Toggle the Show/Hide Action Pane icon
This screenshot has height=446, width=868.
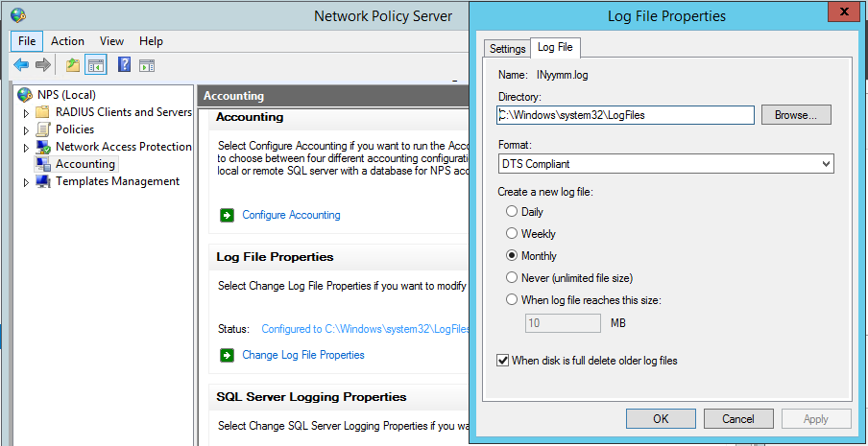tap(147, 66)
